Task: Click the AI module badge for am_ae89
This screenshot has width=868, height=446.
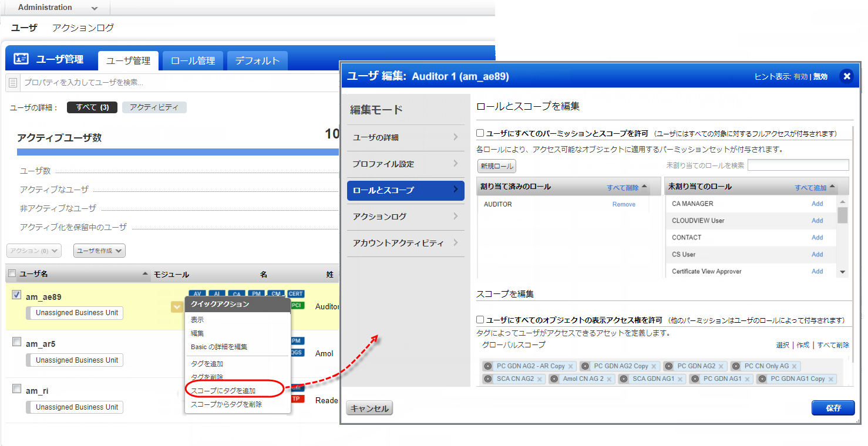Action: (x=217, y=294)
